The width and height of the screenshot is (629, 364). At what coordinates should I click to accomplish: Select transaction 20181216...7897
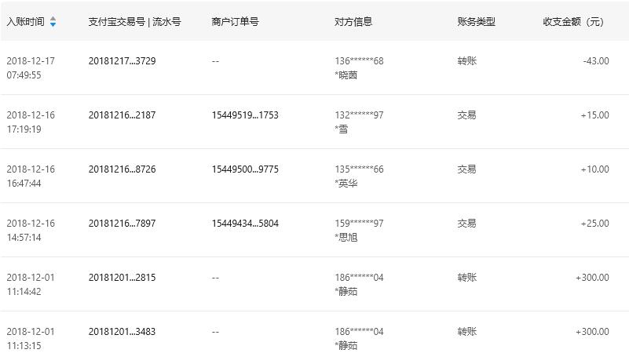tap(122, 224)
